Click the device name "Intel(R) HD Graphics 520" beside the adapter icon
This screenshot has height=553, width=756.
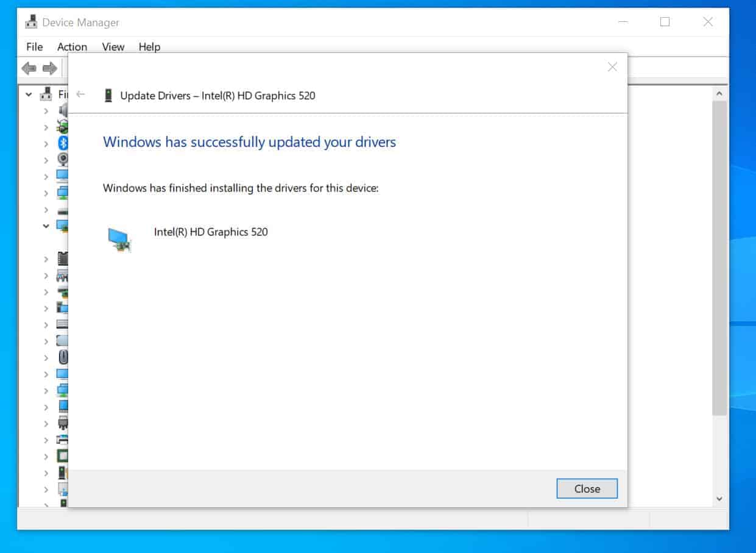point(211,232)
